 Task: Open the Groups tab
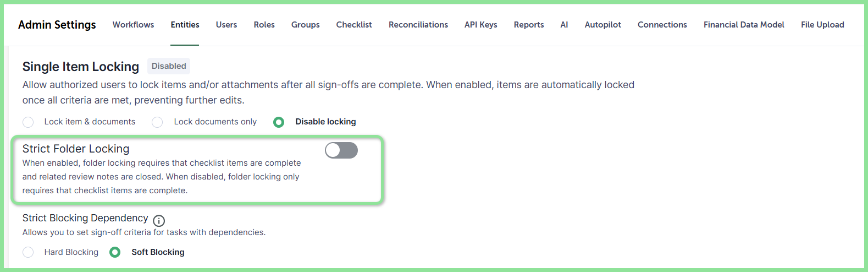pos(306,25)
